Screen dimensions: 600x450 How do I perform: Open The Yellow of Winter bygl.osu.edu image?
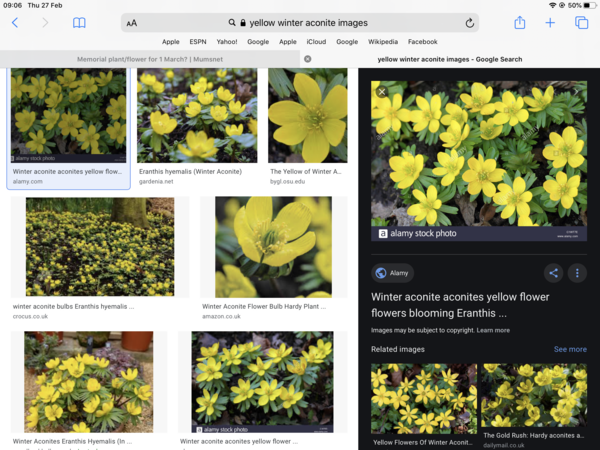coord(308,116)
